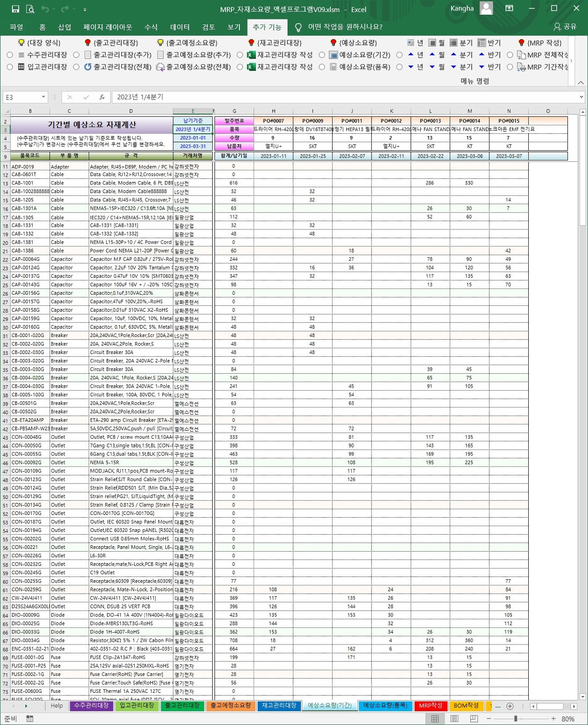Screen dimensions: 588x725
Task: Click the MRP 기간작성 icon
Action: click(x=521, y=67)
